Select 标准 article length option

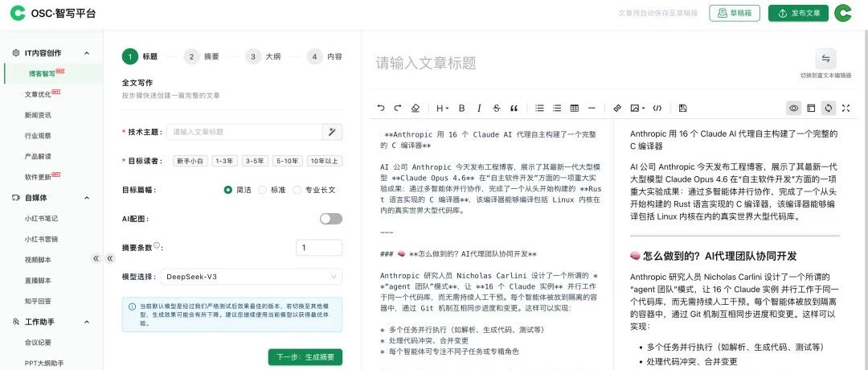pyautogui.click(x=272, y=190)
